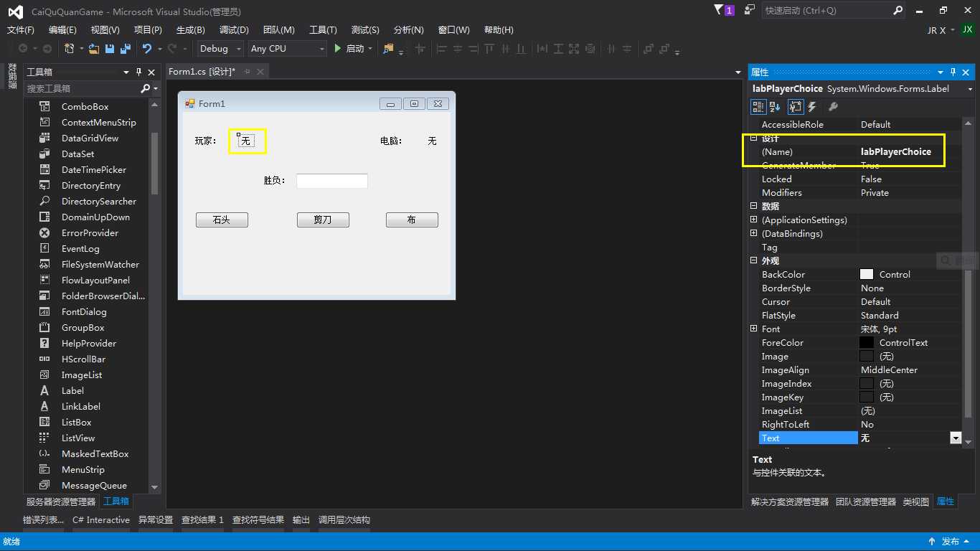Select the MenuStrip control in toolbox
Viewport: 980px width, 551px height.
tap(83, 469)
